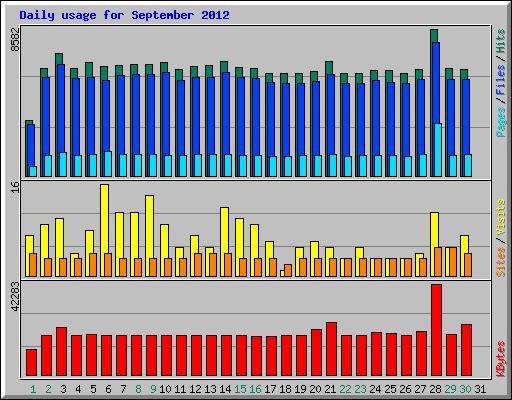This screenshot has width=512, height=400.
Task: Select day 7 on the x-axis
Action: click(123, 389)
